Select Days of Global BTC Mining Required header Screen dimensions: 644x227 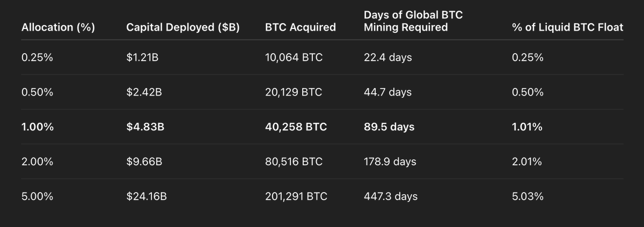click(x=413, y=21)
